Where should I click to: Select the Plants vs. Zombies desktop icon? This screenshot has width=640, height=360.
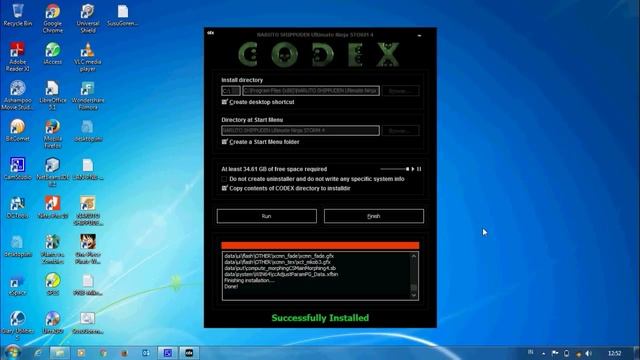[x=53, y=249]
